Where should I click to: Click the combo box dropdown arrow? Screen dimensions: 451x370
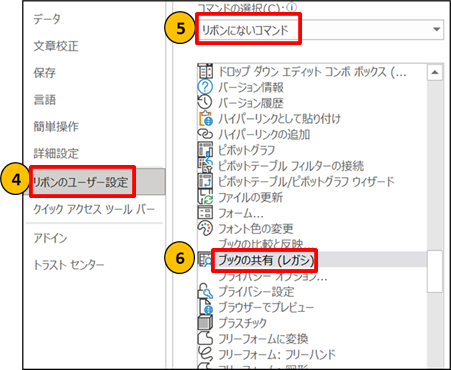[436, 30]
